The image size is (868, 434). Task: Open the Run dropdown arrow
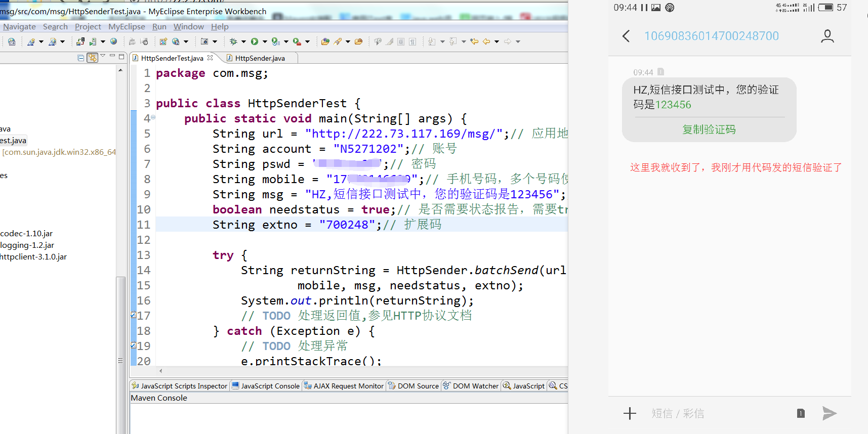[265, 41]
